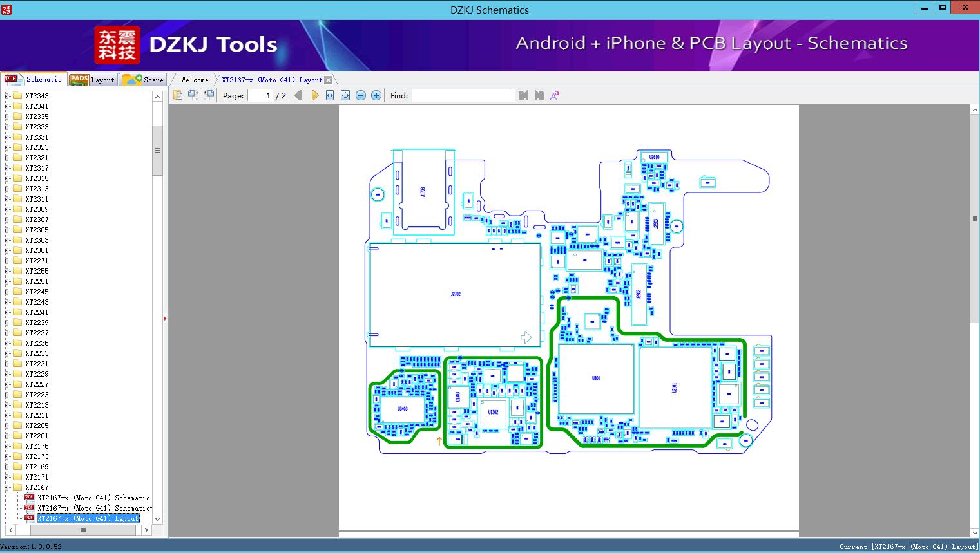
Task: Click the find-previous search icon
Action: click(523, 95)
